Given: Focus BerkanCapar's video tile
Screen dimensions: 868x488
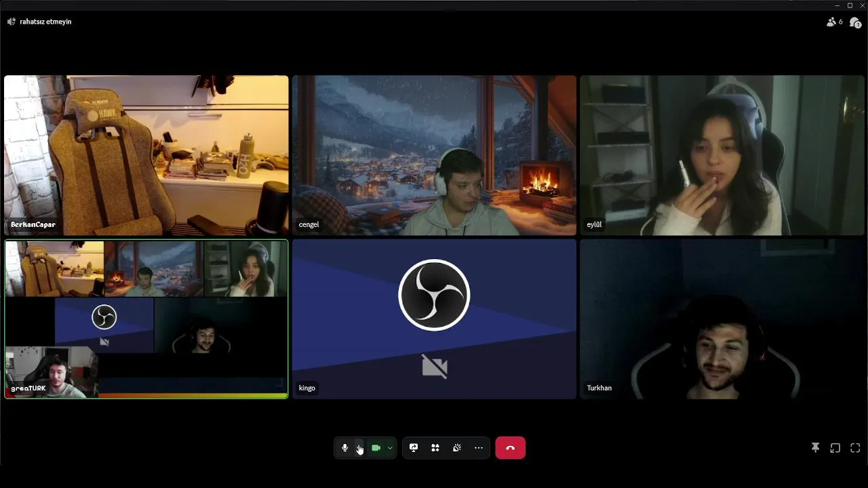Looking at the screenshot, I should (x=146, y=155).
